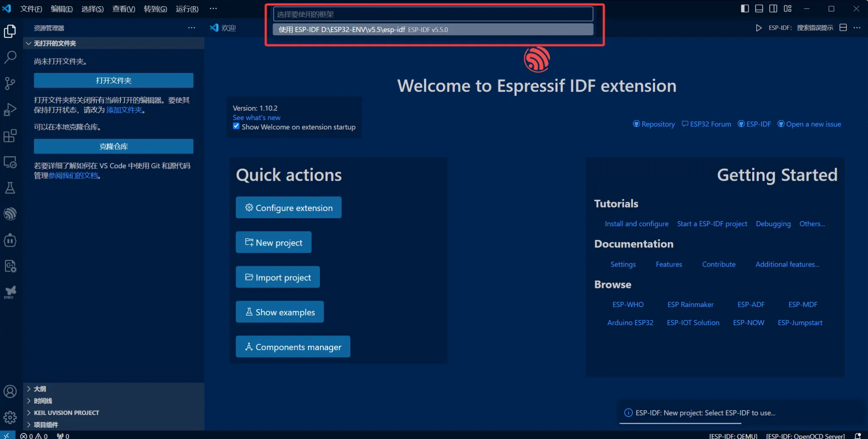Open Source Control view icon
This screenshot has width=868, height=439.
tap(10, 83)
